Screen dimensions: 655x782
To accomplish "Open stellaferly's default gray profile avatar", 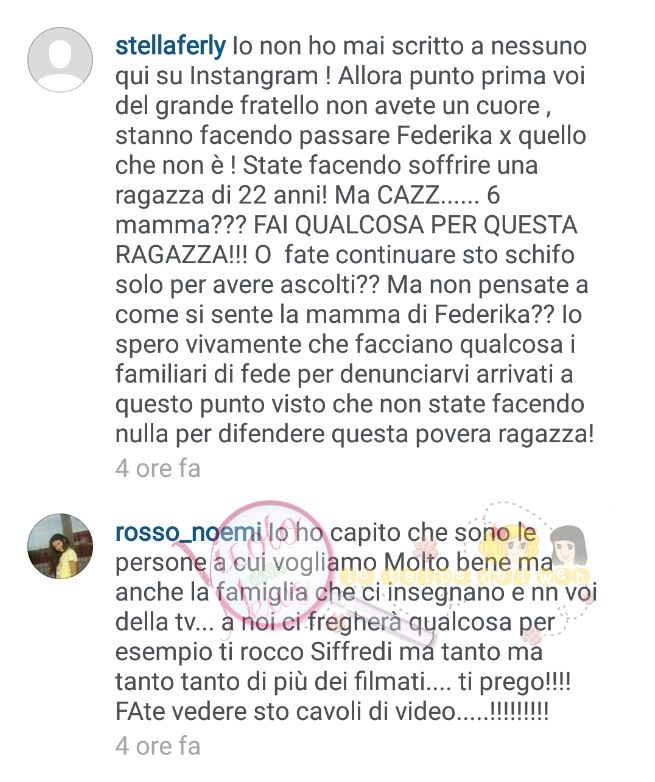I will pos(60,60).
